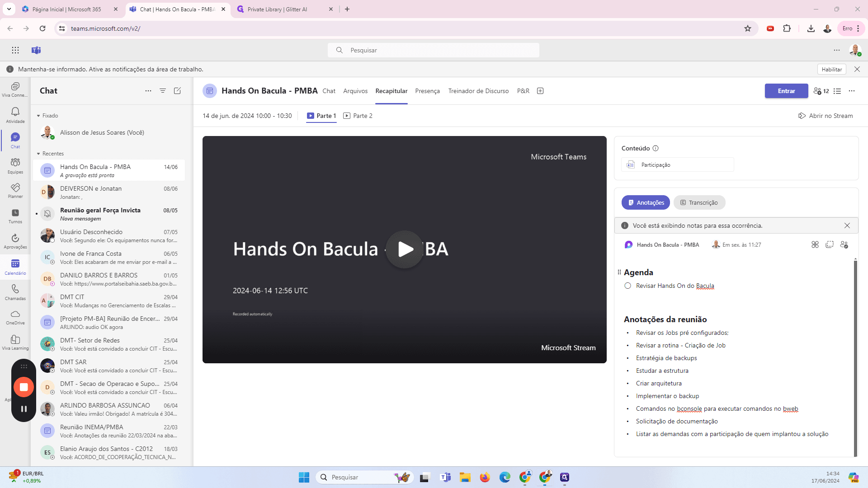The width and height of the screenshot is (868, 488).
Task: Switch to Transcrição view
Action: [x=699, y=202]
